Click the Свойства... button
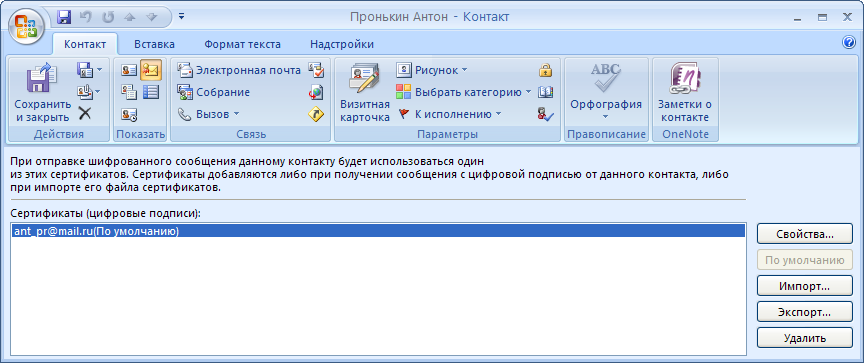This screenshot has height=364, width=865. tap(805, 234)
